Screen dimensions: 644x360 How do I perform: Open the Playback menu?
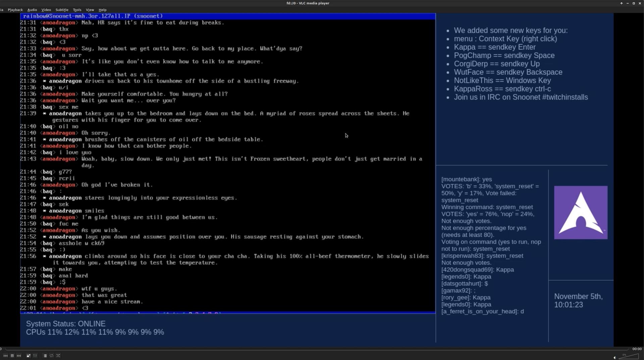coord(15,10)
